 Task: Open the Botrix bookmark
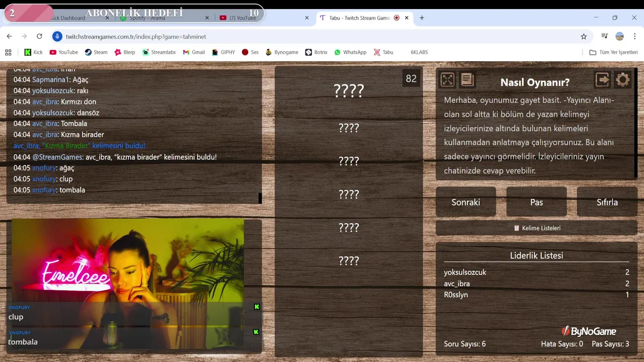click(x=316, y=52)
